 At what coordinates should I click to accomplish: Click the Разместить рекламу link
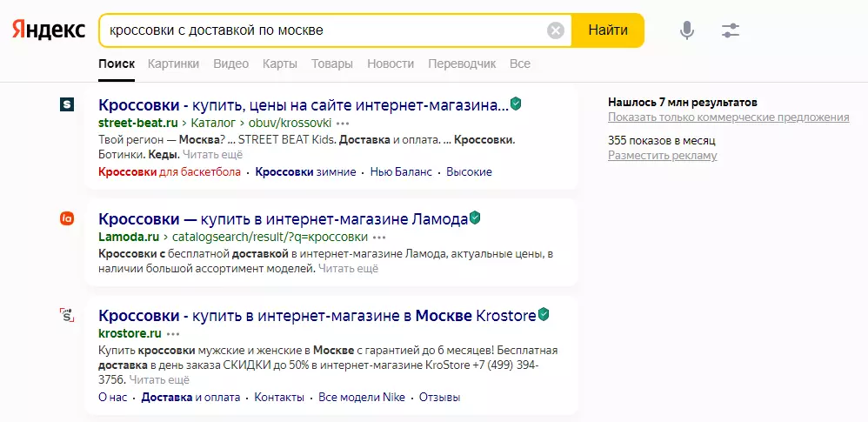(x=663, y=156)
